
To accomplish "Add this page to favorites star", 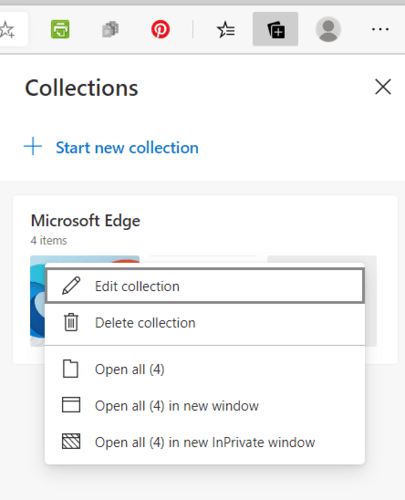I will tap(7, 29).
